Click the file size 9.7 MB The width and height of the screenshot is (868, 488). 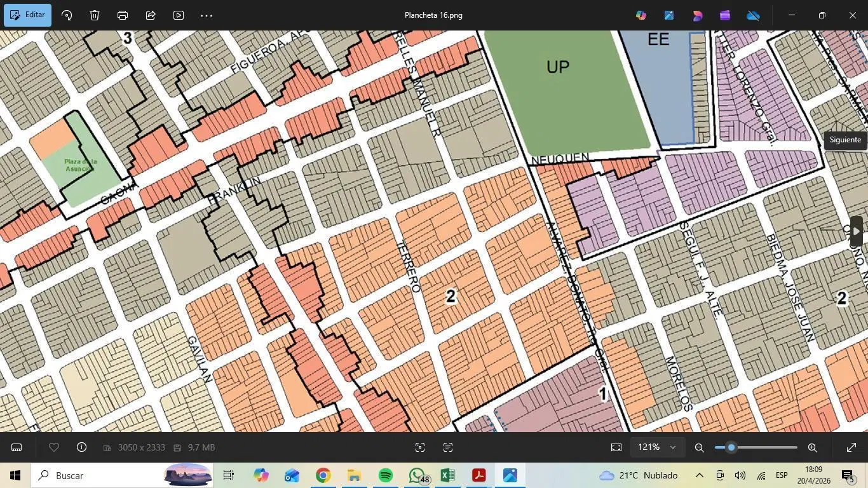(x=201, y=447)
